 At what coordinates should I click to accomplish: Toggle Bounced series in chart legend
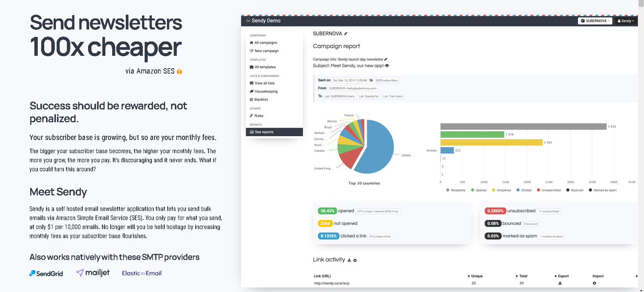point(575,190)
